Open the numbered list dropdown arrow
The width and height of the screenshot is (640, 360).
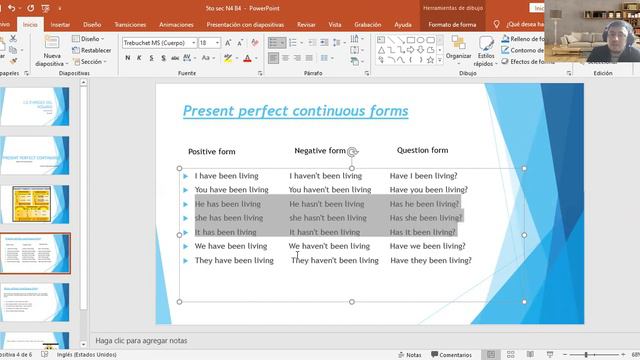(302, 42)
